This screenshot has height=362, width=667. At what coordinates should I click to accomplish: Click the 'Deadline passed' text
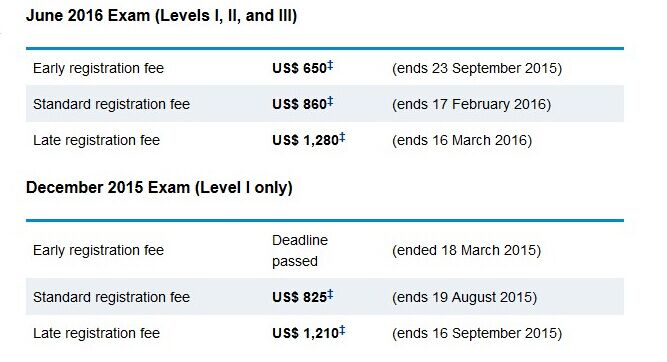300,251
